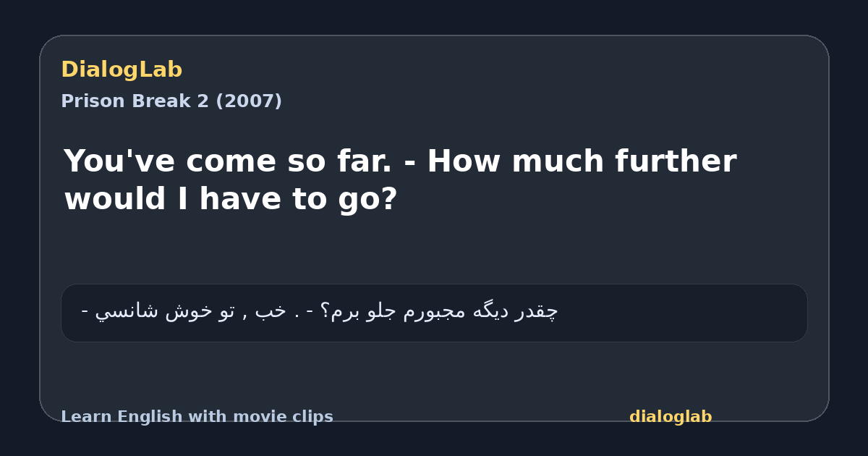The height and width of the screenshot is (456, 868).
Task: Select the line "would I have to go?"
Action: tap(231, 199)
